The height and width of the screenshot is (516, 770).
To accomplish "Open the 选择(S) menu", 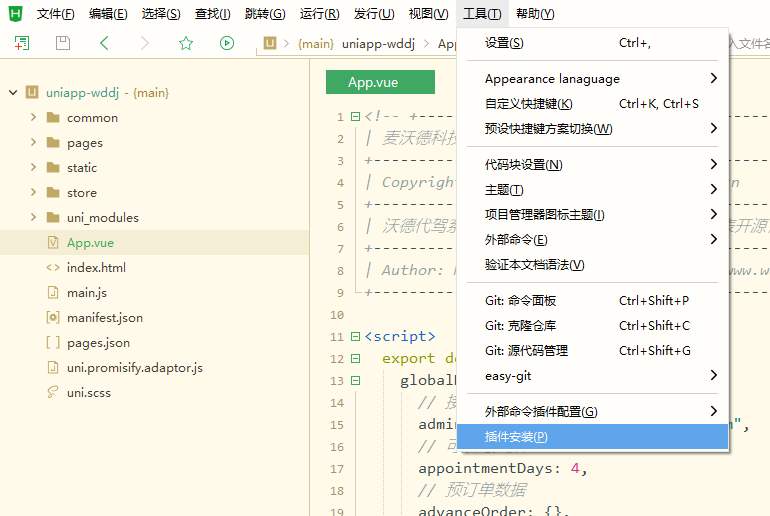I will (161, 14).
